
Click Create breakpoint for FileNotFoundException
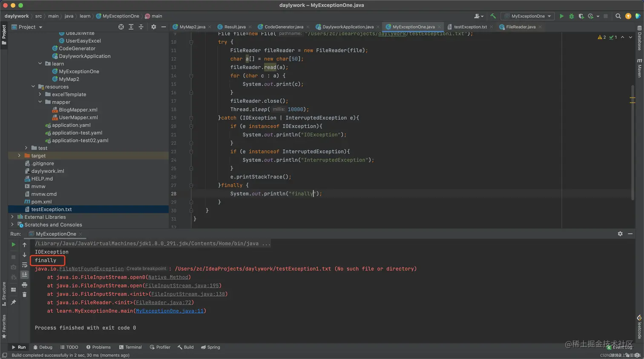(x=146, y=269)
